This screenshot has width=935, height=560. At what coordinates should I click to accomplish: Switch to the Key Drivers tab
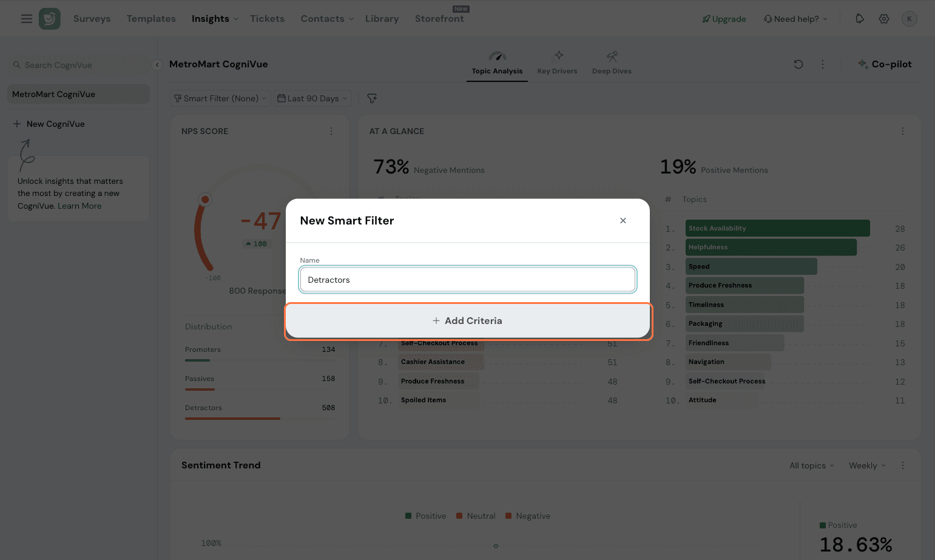[557, 64]
